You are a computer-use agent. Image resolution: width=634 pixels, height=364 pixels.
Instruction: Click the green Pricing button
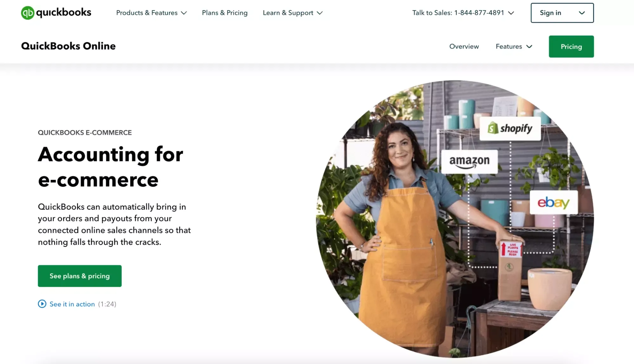571,46
